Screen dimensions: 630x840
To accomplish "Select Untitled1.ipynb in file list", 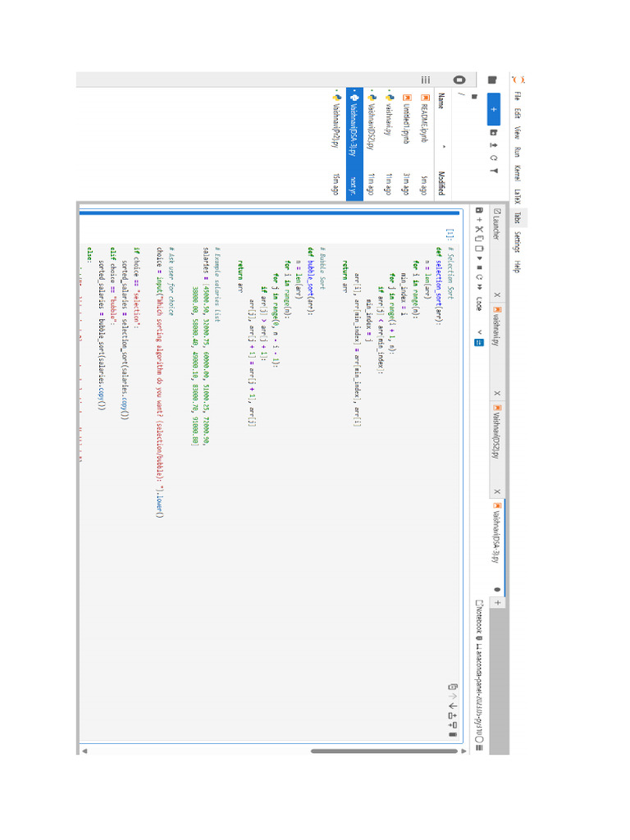I will tap(406, 145).
